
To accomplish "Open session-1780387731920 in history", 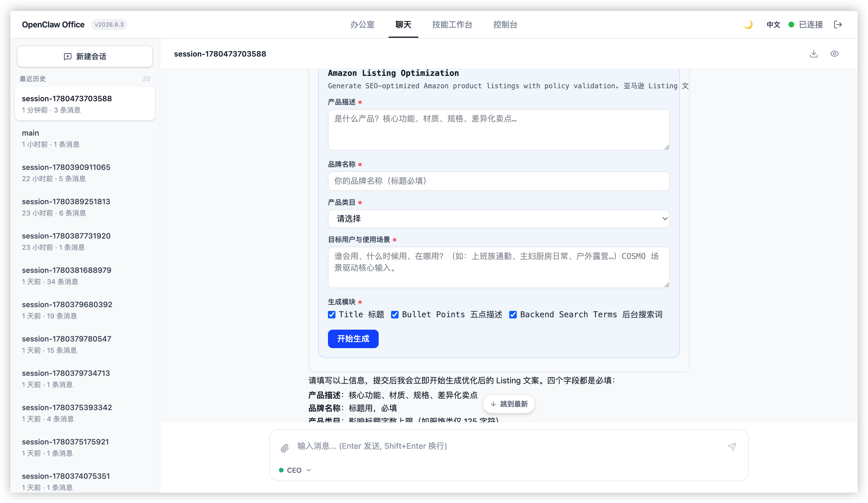I will [x=85, y=241].
